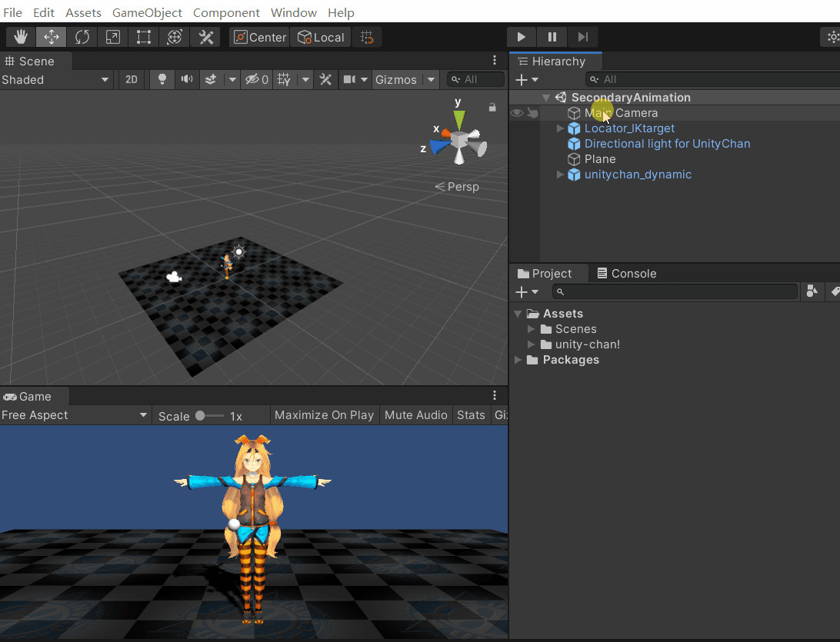Select the Hand tool
840x642 pixels.
pos(20,37)
